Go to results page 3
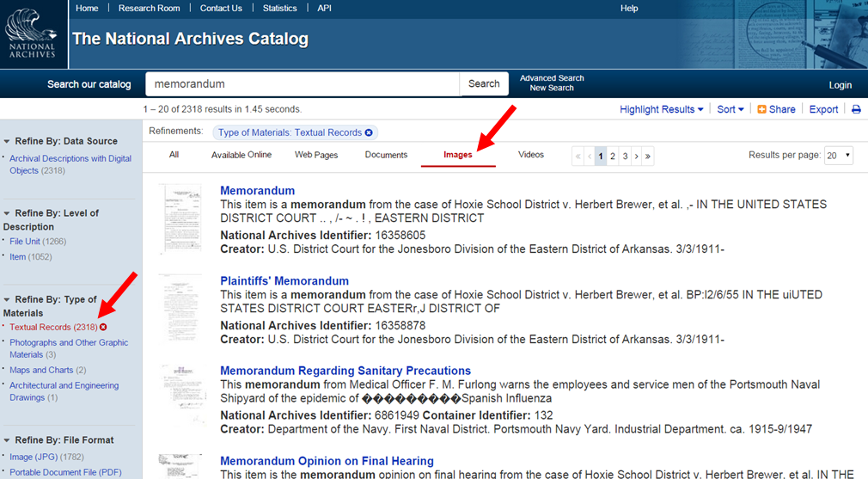Image resolution: width=868 pixels, height=479 pixels. point(625,157)
